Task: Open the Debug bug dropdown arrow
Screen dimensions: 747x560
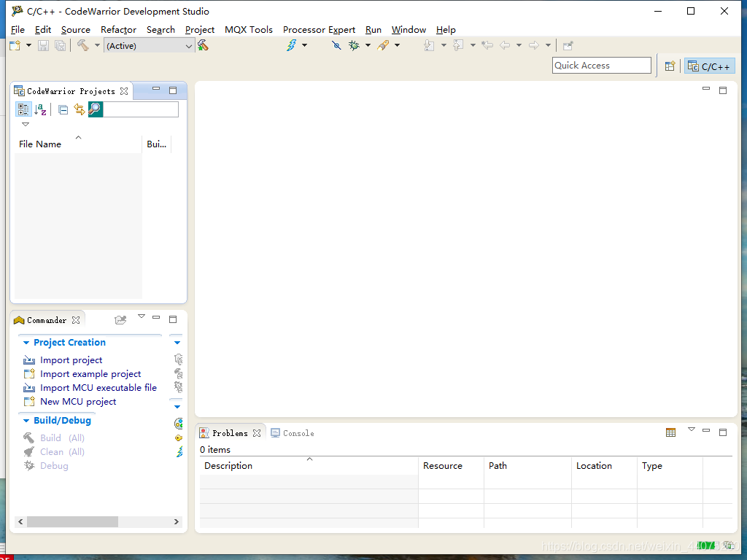Action: click(x=368, y=46)
